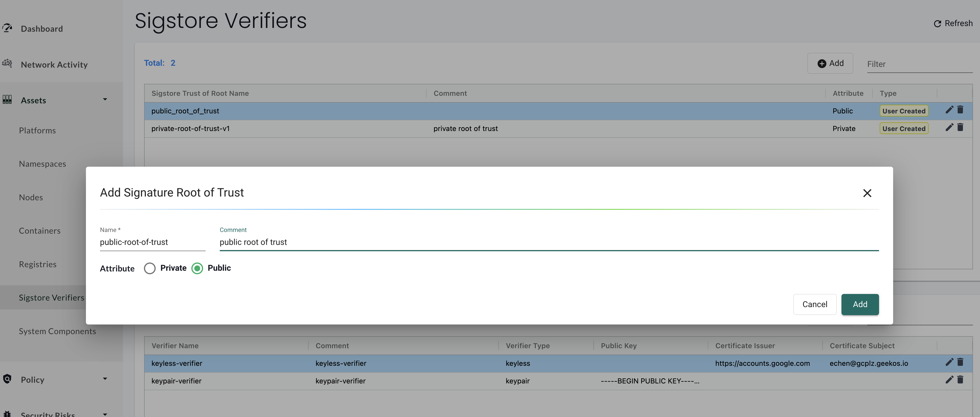Open the Dashboard sidebar item
The width and height of the screenshot is (980, 417).
(x=42, y=29)
